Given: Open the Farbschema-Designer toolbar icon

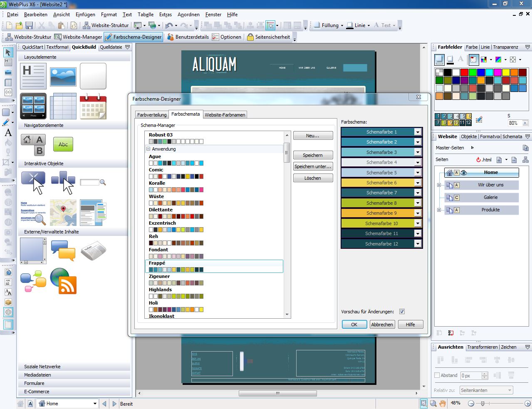Looking at the screenshot, I should tap(133, 37).
